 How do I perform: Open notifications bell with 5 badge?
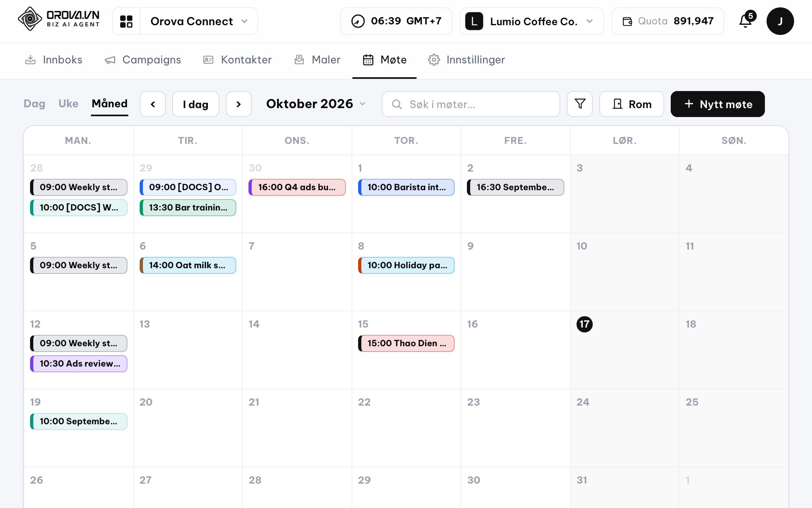tap(746, 20)
